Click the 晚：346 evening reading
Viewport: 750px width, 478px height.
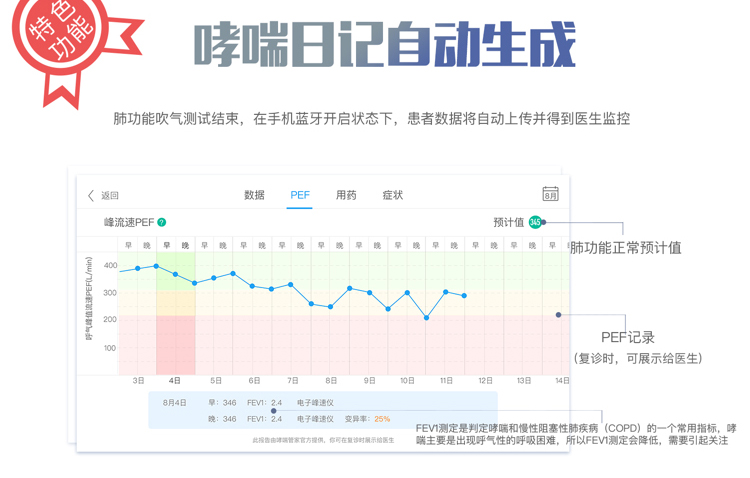[222, 419]
